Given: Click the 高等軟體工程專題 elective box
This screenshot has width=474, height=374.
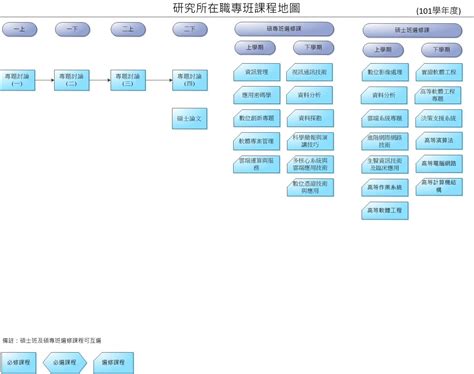Looking at the screenshot, I should (438, 95).
